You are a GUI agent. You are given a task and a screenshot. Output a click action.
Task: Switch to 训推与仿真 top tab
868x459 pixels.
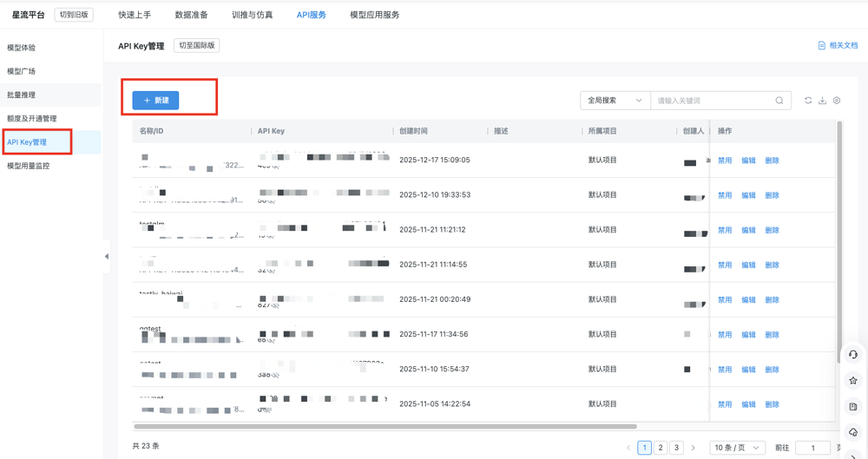(x=252, y=15)
